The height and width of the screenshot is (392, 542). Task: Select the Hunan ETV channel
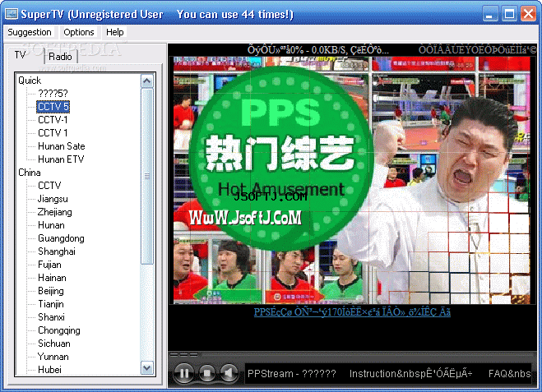coord(61,159)
